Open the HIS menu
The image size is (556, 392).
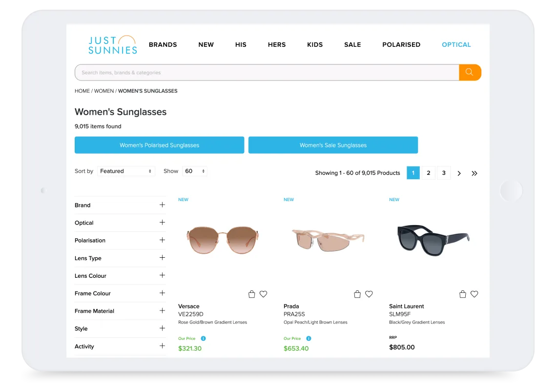pyautogui.click(x=241, y=45)
